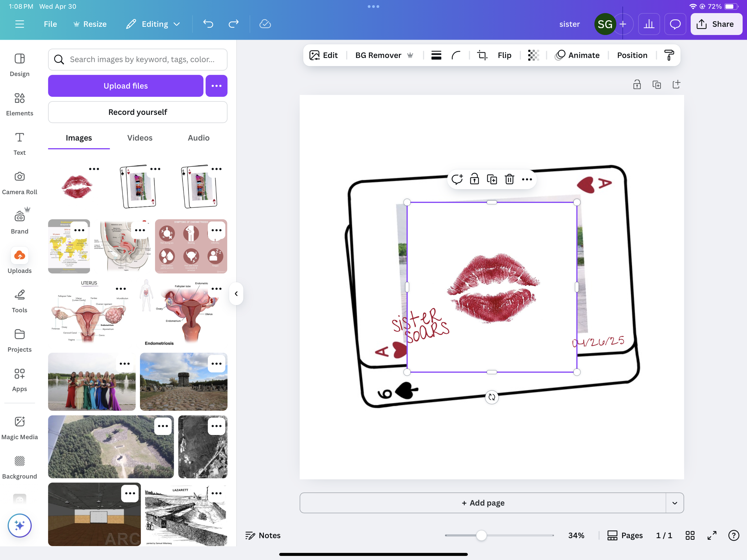Switch to the Videos tab
Screen dimensions: 747x560
pyautogui.click(x=140, y=138)
